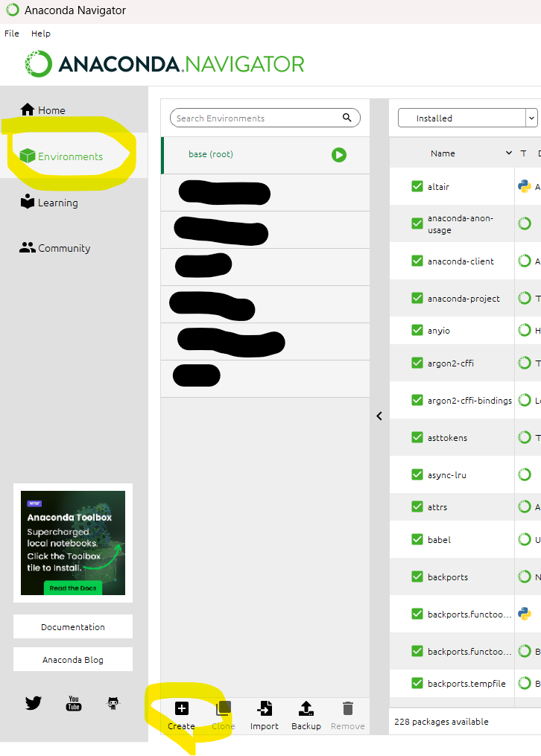
Task: Click the Documentation button
Action: 73,627
